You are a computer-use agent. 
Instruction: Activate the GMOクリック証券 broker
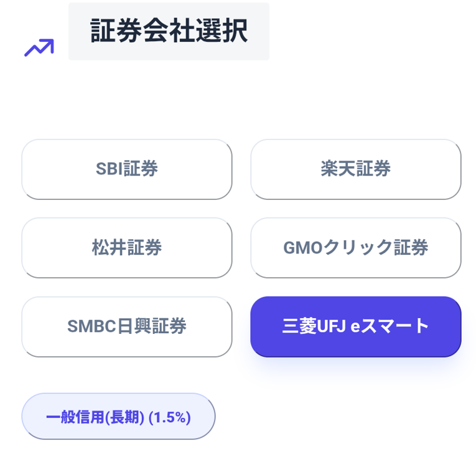click(355, 247)
